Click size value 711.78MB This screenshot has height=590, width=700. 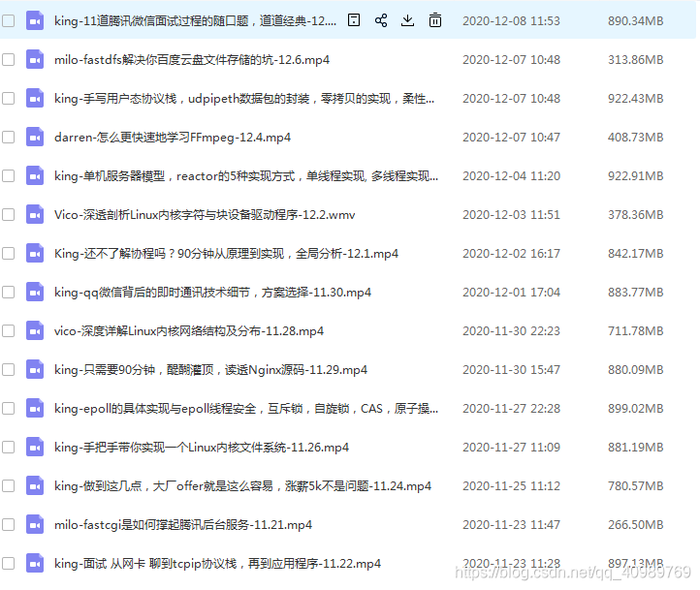pyautogui.click(x=635, y=331)
